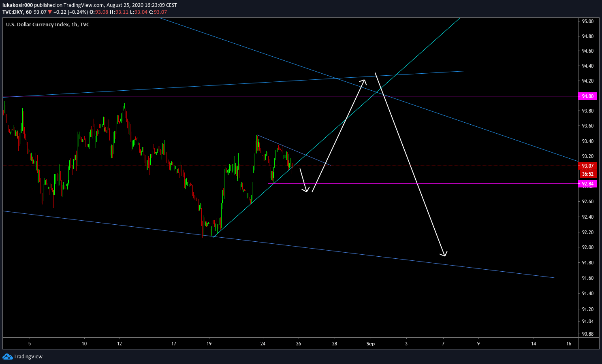
Task: Click the 93.40 price axis label
Action: coord(588,141)
